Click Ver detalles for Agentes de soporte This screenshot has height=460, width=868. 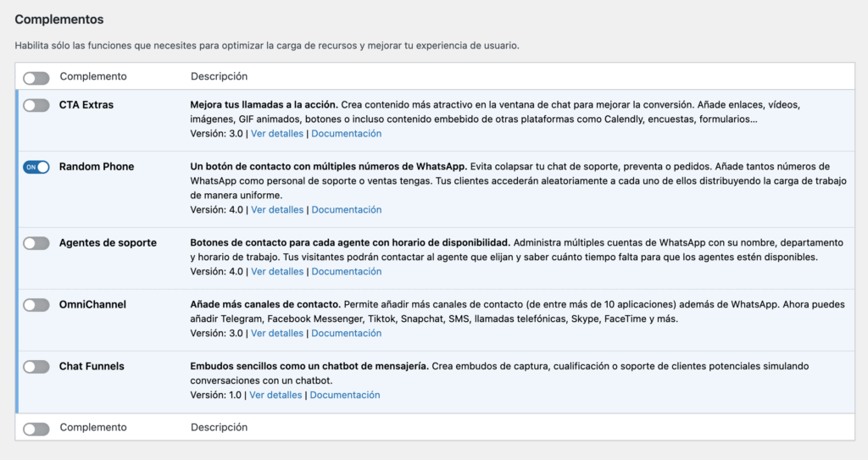(277, 272)
